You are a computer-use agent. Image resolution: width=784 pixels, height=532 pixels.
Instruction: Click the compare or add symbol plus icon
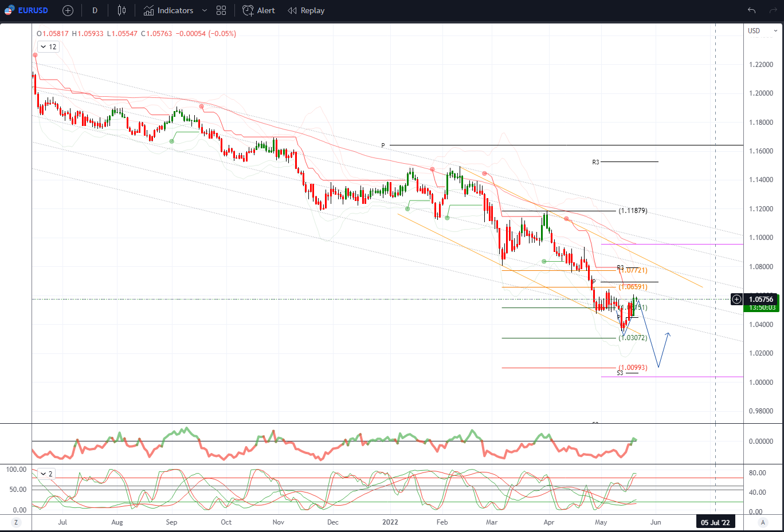point(68,10)
